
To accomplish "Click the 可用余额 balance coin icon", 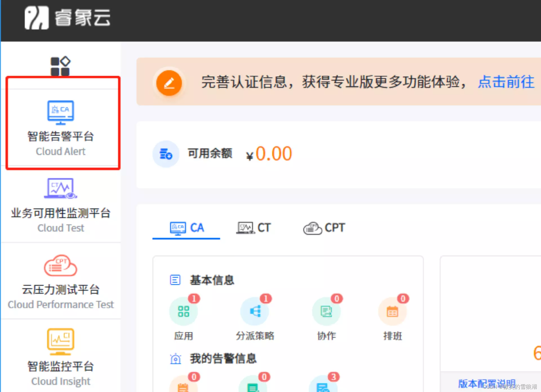I will pyautogui.click(x=166, y=154).
